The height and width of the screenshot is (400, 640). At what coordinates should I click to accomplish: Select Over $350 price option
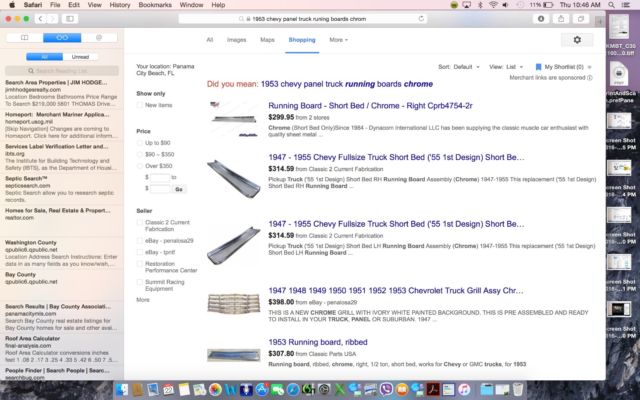[x=140, y=166]
